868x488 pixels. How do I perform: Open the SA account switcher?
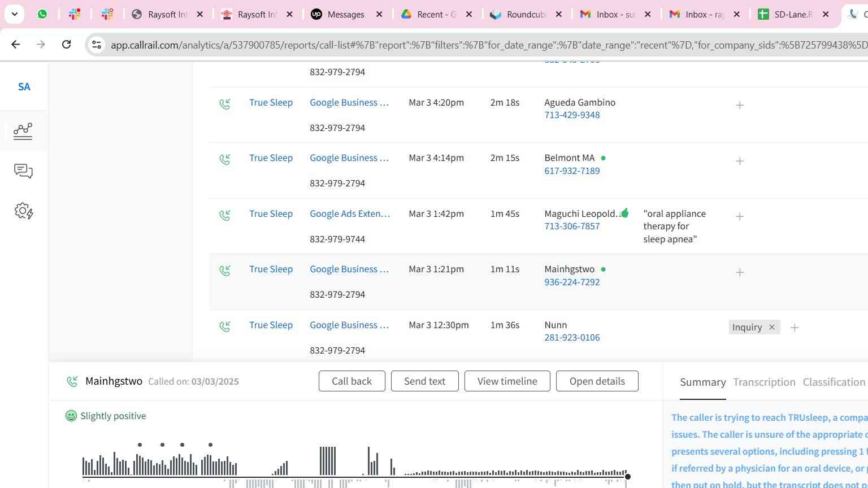click(24, 87)
